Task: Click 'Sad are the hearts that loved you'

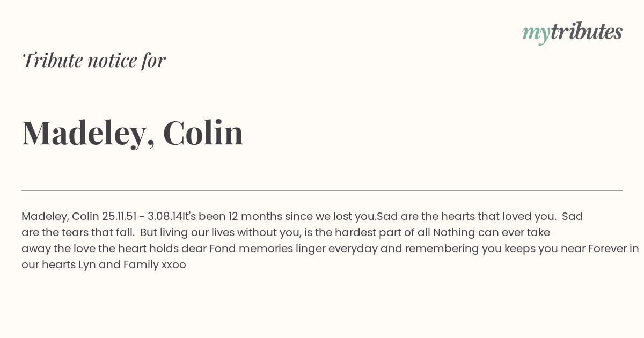Action: [466, 217]
